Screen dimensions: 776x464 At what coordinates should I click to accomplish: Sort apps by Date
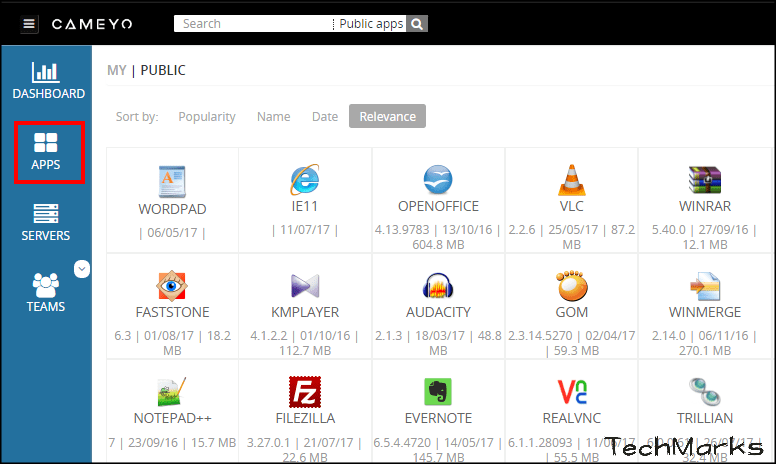[x=325, y=116]
